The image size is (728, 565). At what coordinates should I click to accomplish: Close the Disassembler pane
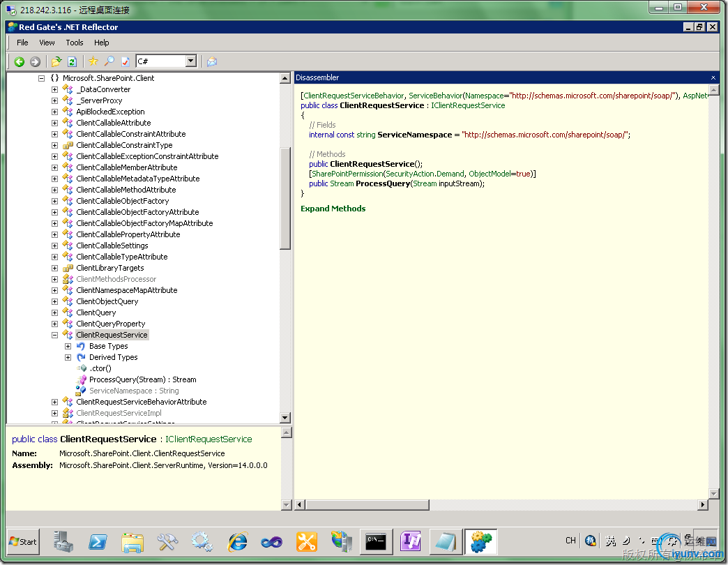(x=713, y=77)
